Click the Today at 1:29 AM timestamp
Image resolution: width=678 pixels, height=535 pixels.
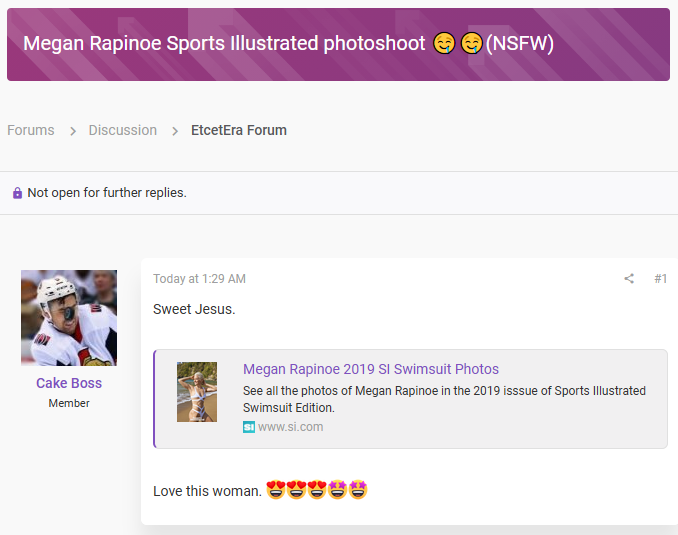199,279
